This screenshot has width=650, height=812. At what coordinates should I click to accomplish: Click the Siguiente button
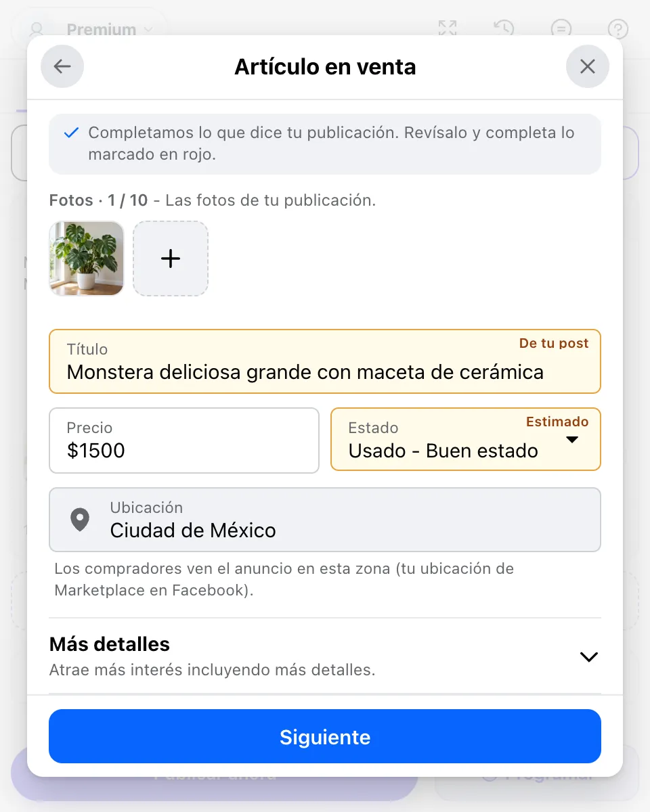(x=325, y=736)
